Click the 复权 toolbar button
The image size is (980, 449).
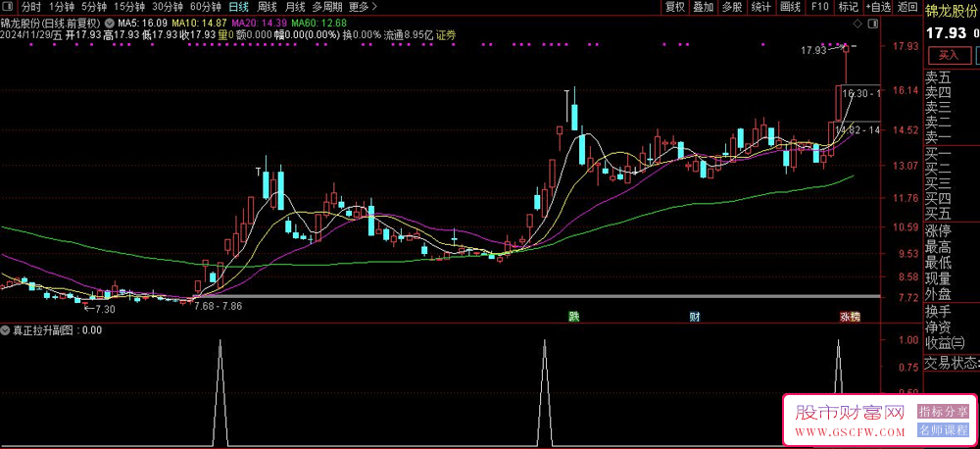[675, 8]
